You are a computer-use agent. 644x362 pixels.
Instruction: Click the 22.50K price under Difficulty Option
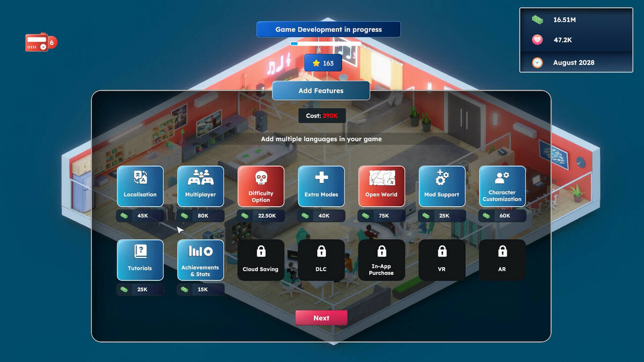pyautogui.click(x=261, y=216)
